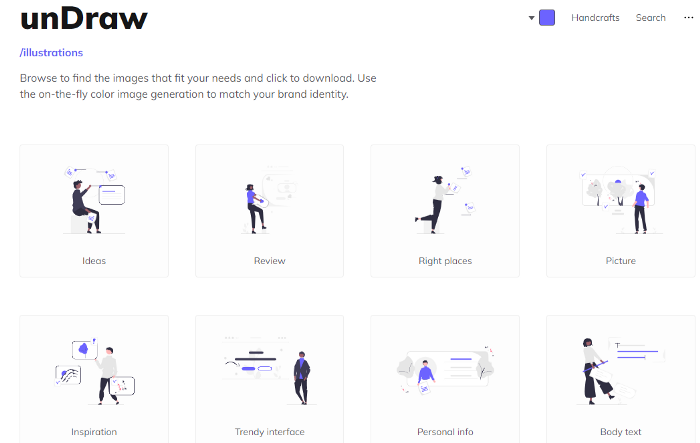Image resolution: width=700 pixels, height=443 pixels.
Task: Open the Body text illustration
Action: tap(621, 379)
